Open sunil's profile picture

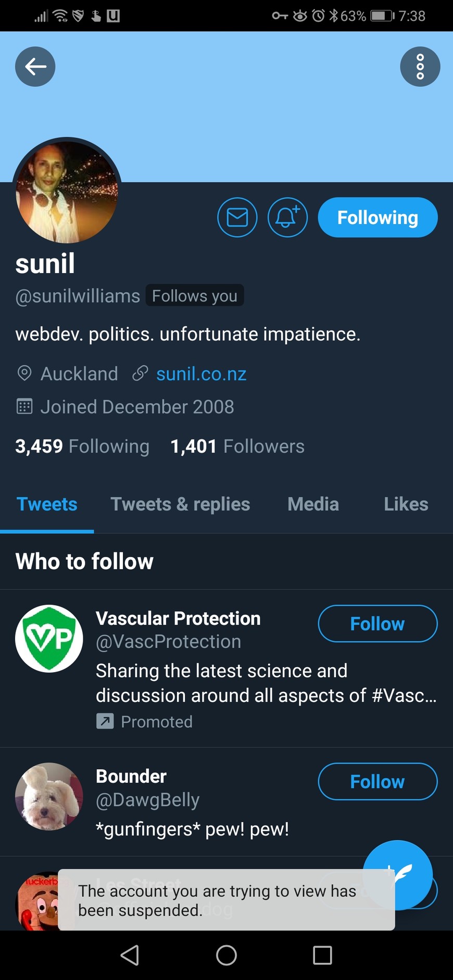(x=67, y=191)
